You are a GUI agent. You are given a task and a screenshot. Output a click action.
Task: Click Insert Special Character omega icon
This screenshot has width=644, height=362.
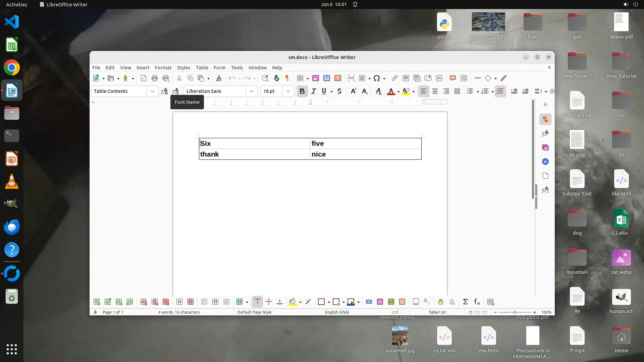[376, 78]
